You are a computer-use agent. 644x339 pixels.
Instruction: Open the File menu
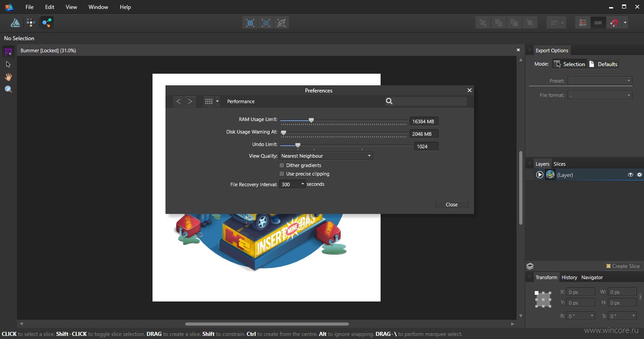[30, 7]
